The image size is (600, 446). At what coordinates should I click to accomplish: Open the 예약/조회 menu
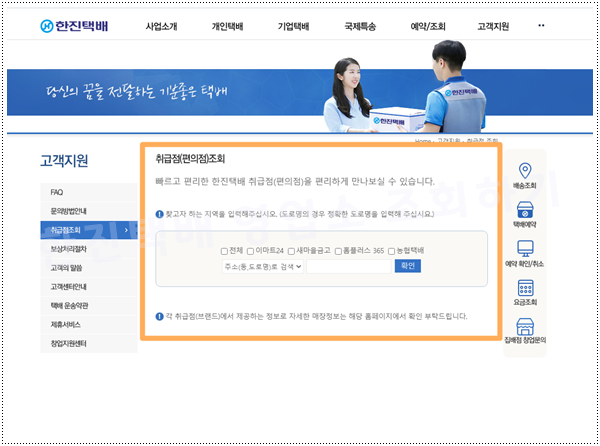[428, 26]
